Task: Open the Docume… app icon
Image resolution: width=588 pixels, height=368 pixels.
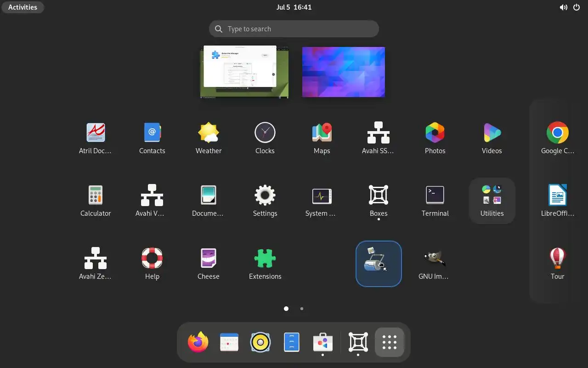Action: [209, 201]
